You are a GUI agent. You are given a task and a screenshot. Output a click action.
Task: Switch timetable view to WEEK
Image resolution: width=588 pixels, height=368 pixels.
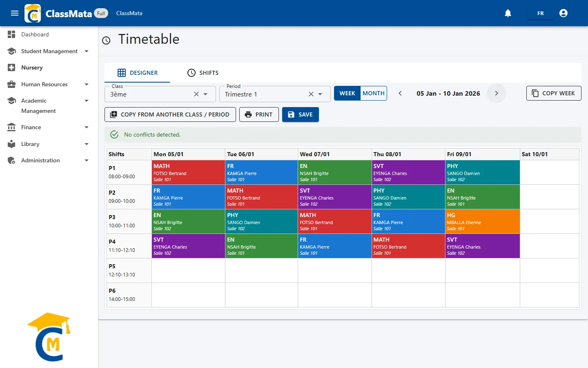pos(347,93)
